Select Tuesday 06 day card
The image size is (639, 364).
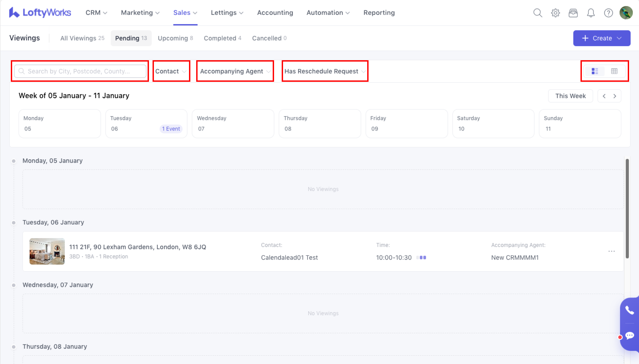[146, 124]
